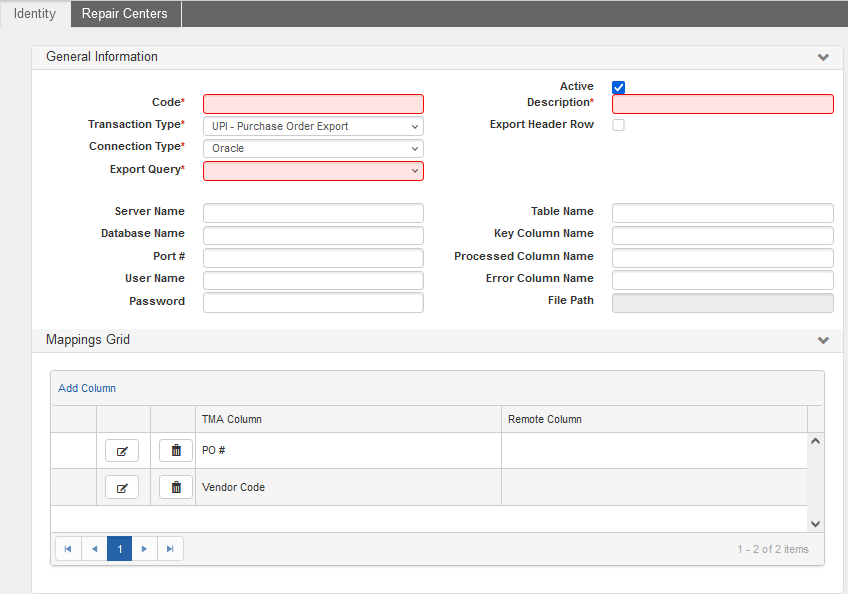The height and width of the screenshot is (594, 848).
Task: Edit the PO # mapping row
Action: pyautogui.click(x=122, y=451)
